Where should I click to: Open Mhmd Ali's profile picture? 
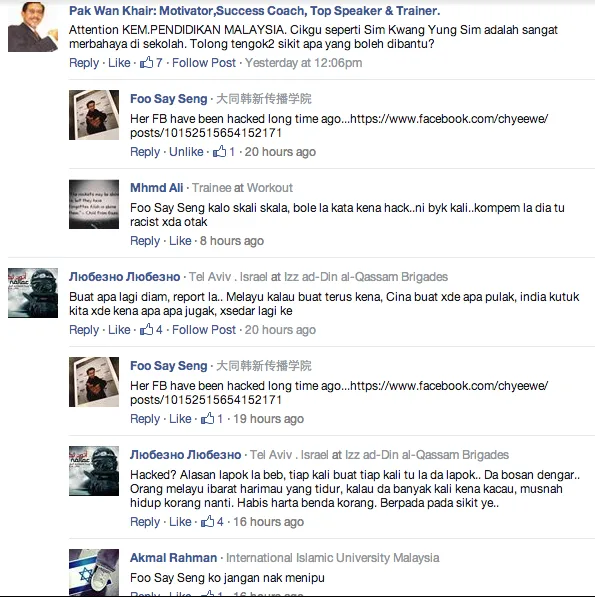point(94,204)
